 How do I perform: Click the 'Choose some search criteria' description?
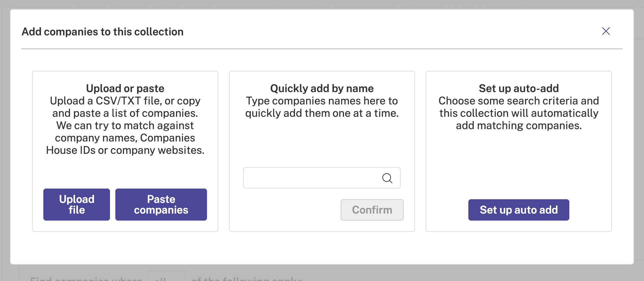519,113
